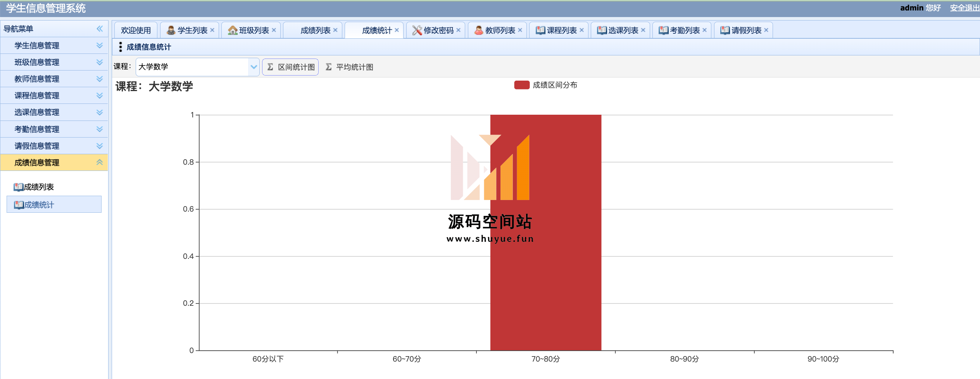Close the 请假列表 tab

[766, 30]
